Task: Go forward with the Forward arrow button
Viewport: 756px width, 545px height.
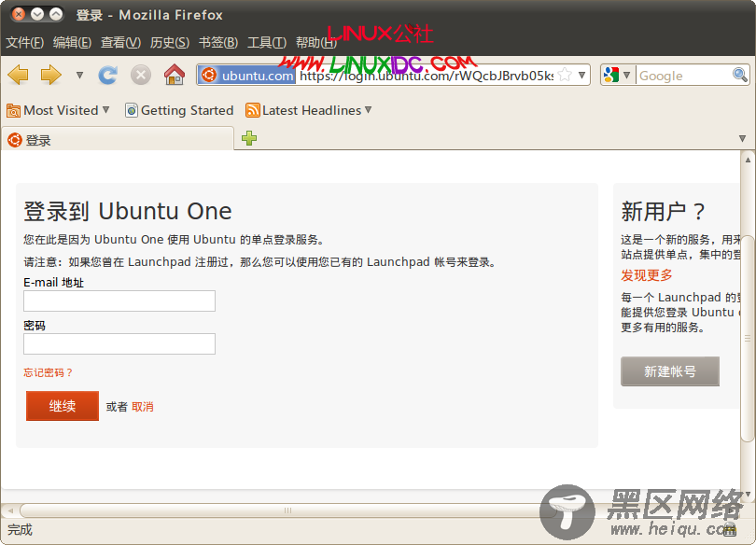Action: tap(51, 76)
